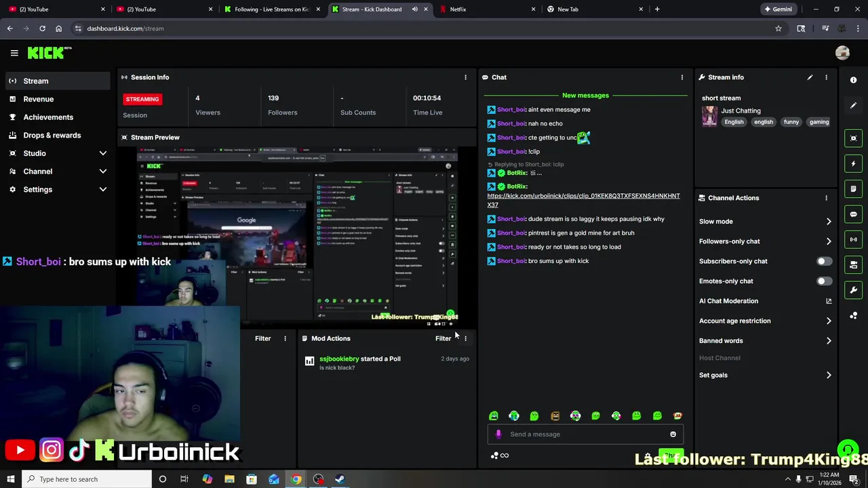Edit Stream info with the pencil icon
868x488 pixels.
pyautogui.click(x=810, y=77)
